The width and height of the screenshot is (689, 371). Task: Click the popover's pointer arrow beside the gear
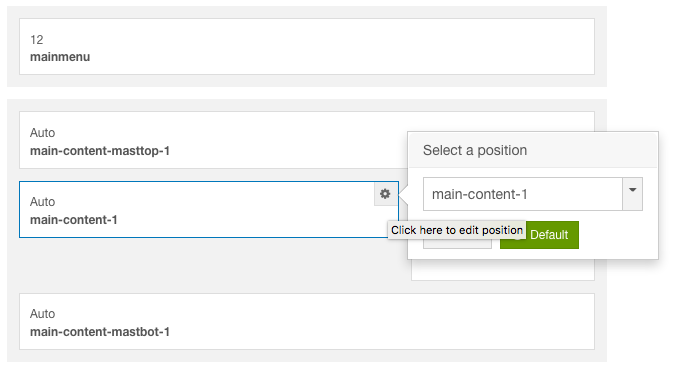pyautogui.click(x=404, y=194)
